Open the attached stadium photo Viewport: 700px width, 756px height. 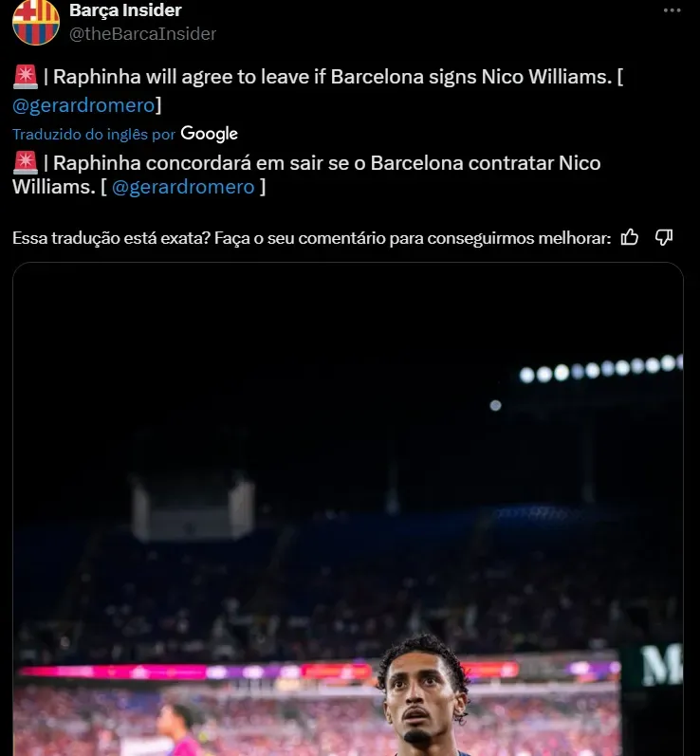[347, 509]
